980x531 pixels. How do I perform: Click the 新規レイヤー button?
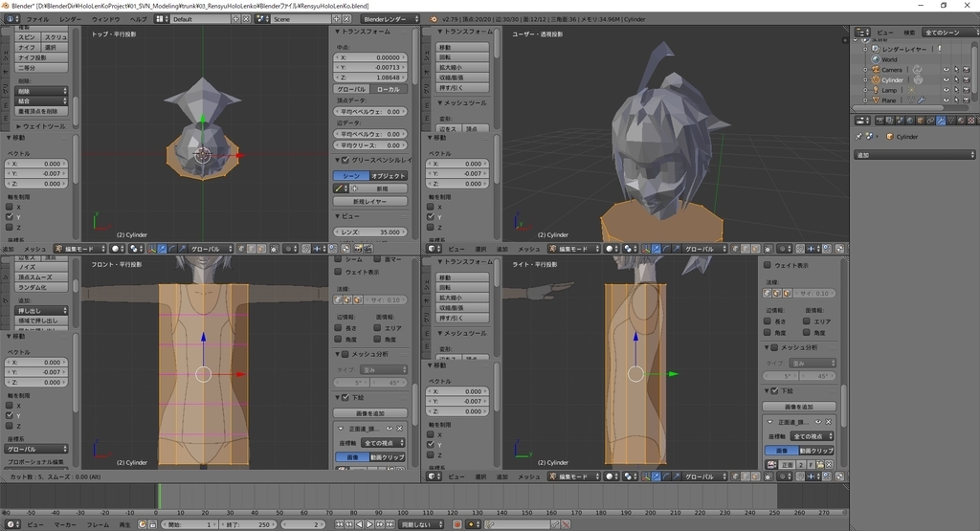(370, 201)
